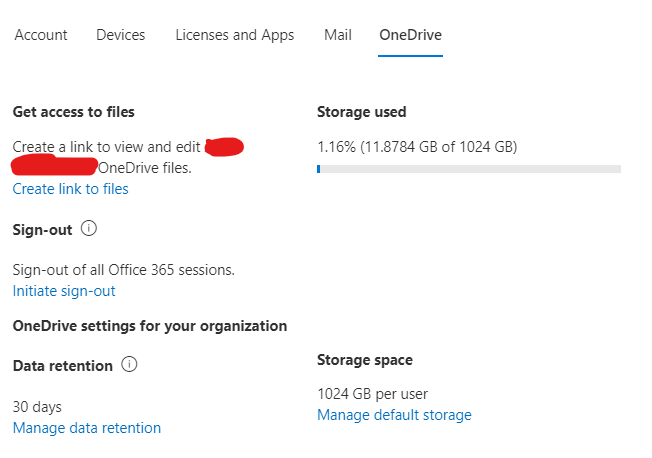Open the Account tab
The image size is (652, 458).
pyautogui.click(x=41, y=35)
